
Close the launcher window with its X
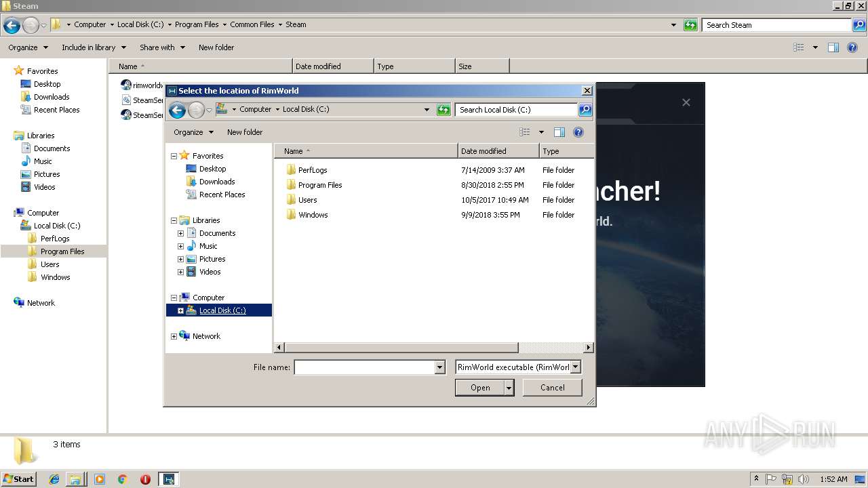[686, 102]
